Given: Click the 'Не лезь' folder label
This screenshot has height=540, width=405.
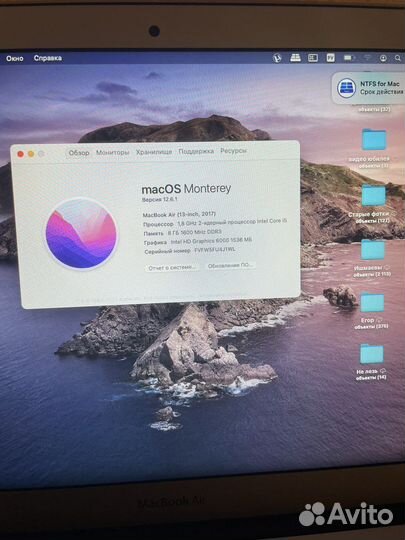Looking at the screenshot, I should [367, 371].
